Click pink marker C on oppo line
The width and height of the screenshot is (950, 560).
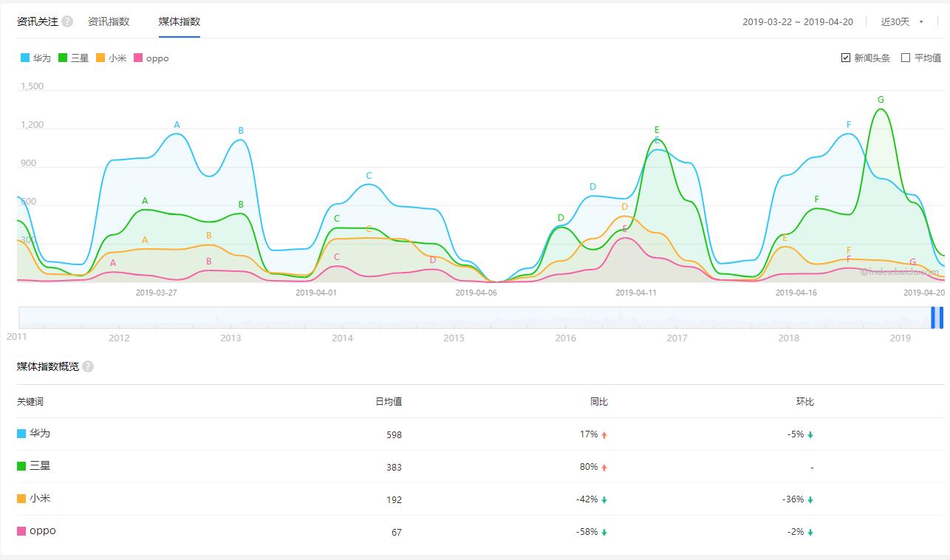[x=337, y=257]
